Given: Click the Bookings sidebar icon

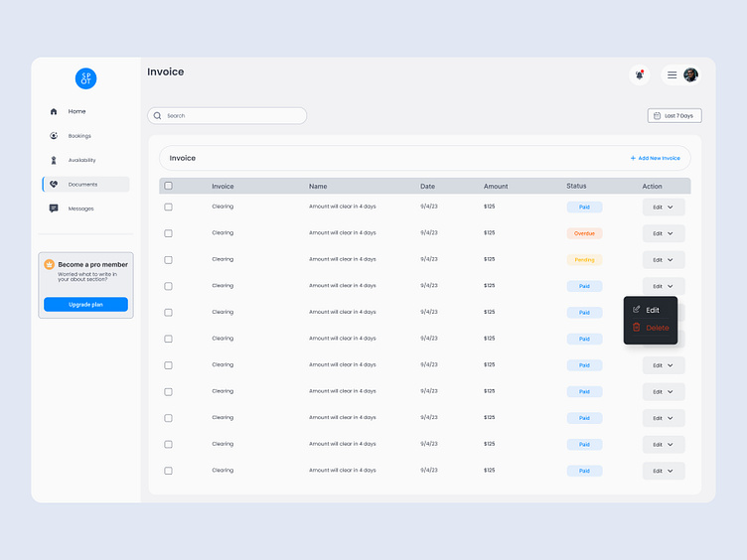Looking at the screenshot, I should click(54, 136).
